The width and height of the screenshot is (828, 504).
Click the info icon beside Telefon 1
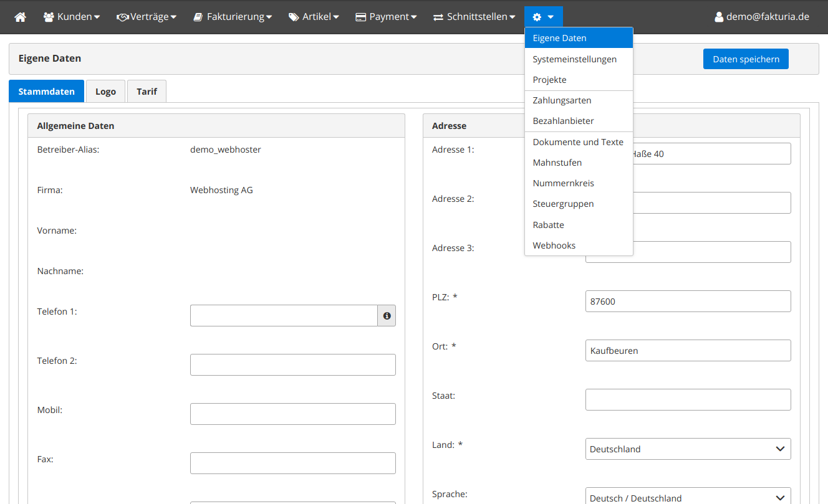point(387,316)
